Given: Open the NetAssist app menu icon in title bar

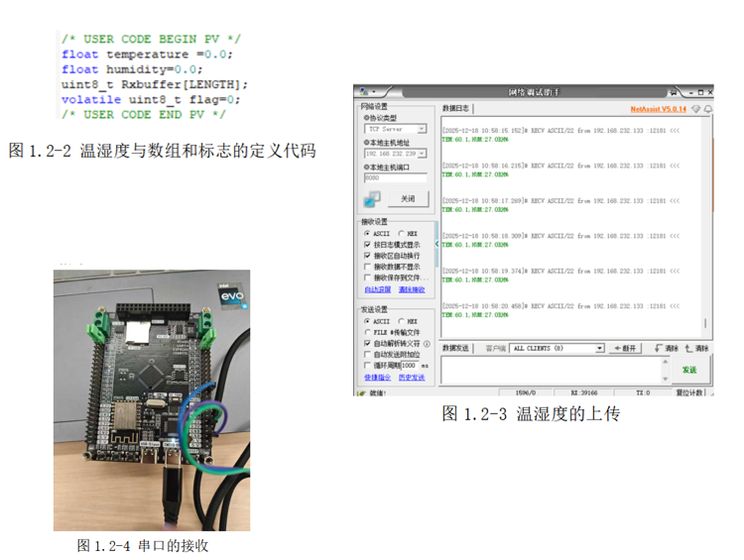Looking at the screenshot, I should tap(364, 91).
